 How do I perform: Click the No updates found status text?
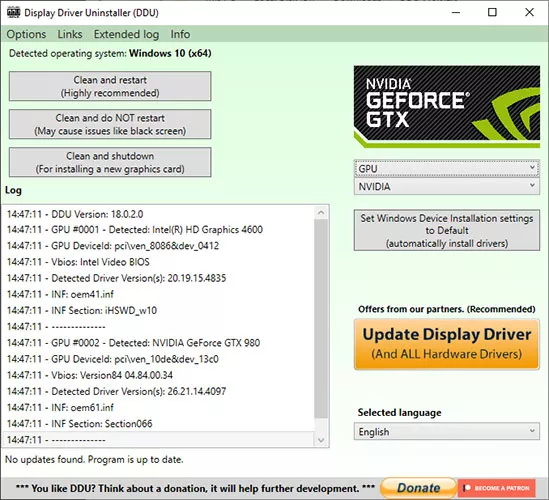click(x=94, y=459)
